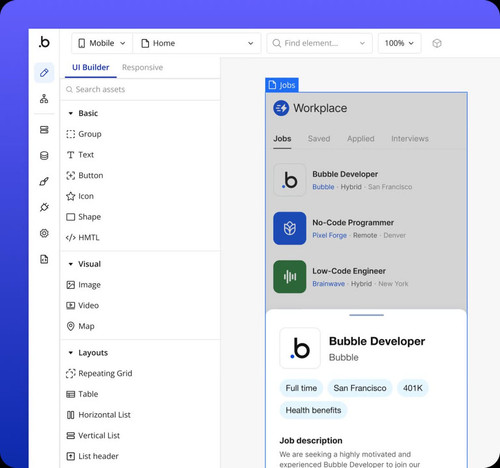Click the Low-Code Engineer job title
The image size is (500, 468).
click(349, 271)
